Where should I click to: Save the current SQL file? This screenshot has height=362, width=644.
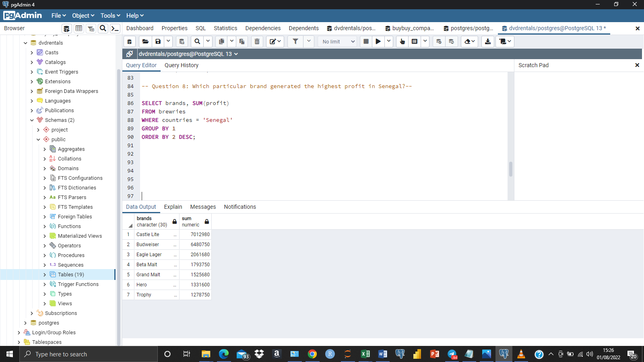point(158,41)
